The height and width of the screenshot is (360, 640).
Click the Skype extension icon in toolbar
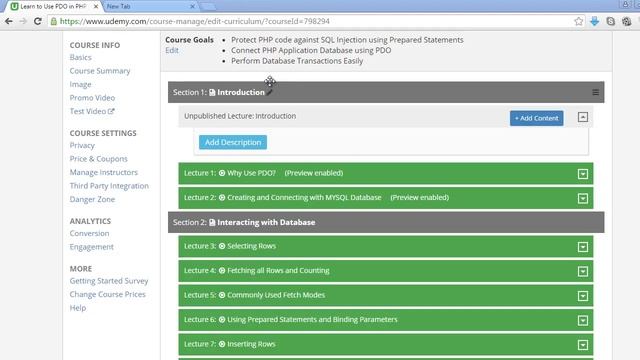[611, 21]
